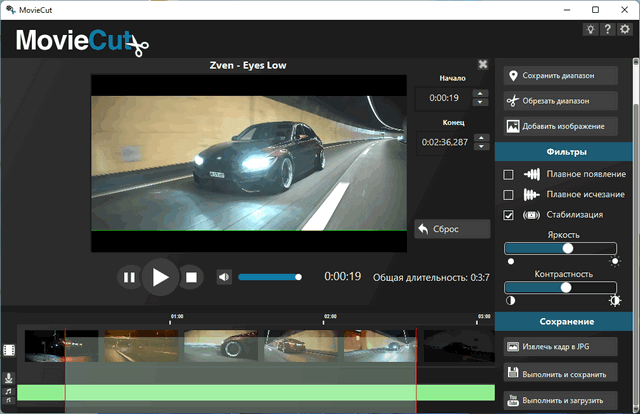The image size is (640, 414).
Task: Open help via the question mark icon
Action: point(608,29)
